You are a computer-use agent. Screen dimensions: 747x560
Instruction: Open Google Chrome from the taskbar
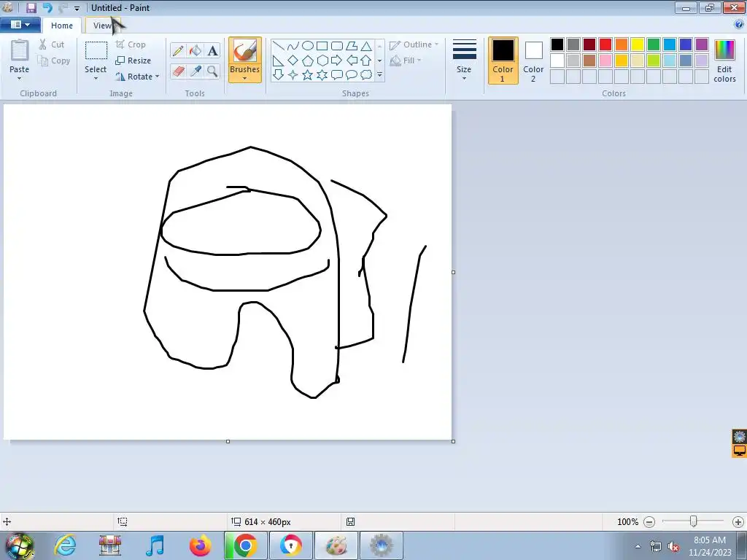(x=245, y=545)
